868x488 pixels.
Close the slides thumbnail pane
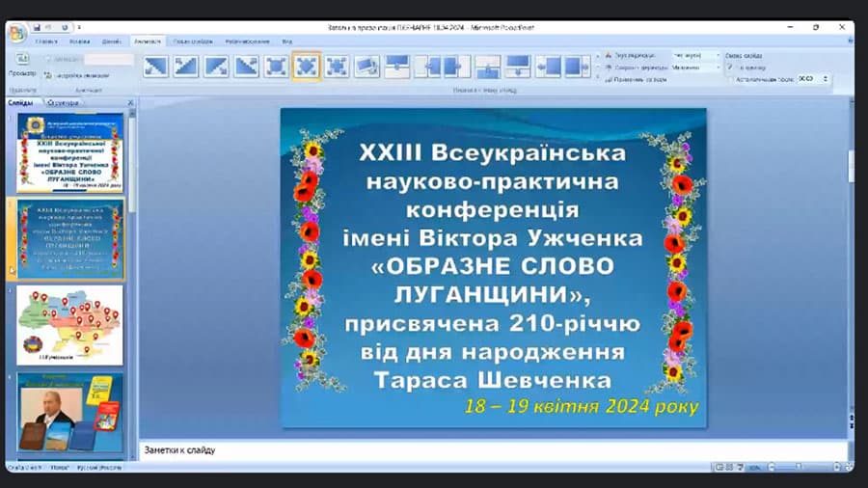(x=130, y=102)
